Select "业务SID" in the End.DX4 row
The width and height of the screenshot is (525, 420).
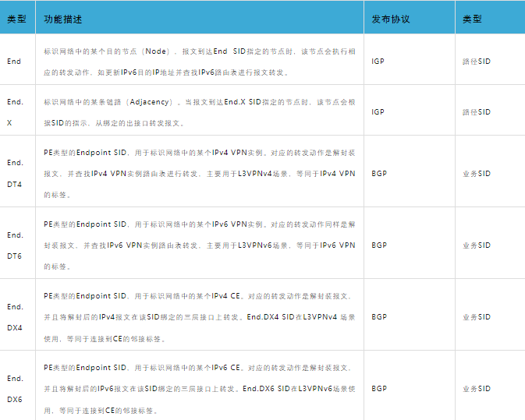click(476, 317)
